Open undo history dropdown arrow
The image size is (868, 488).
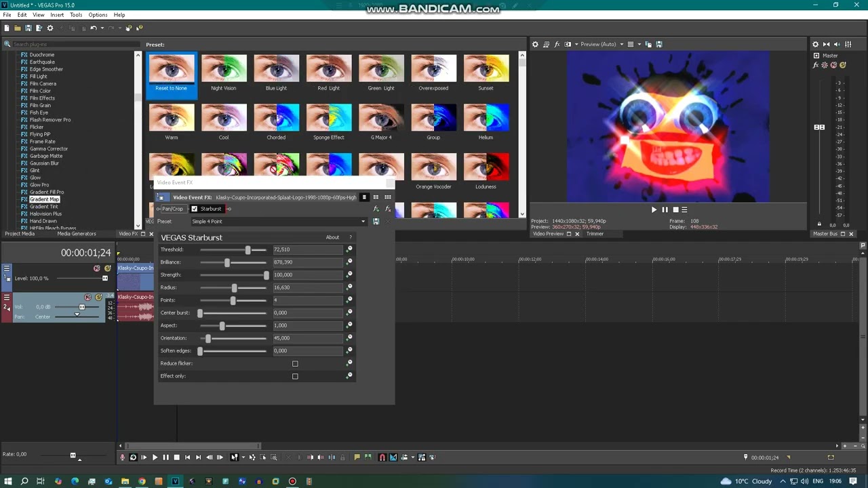[x=102, y=28]
